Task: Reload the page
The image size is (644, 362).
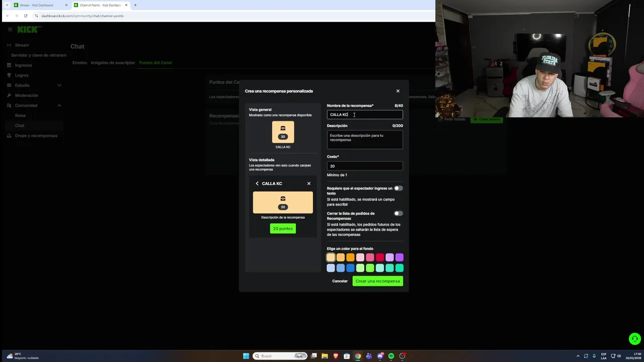Action: [26, 16]
